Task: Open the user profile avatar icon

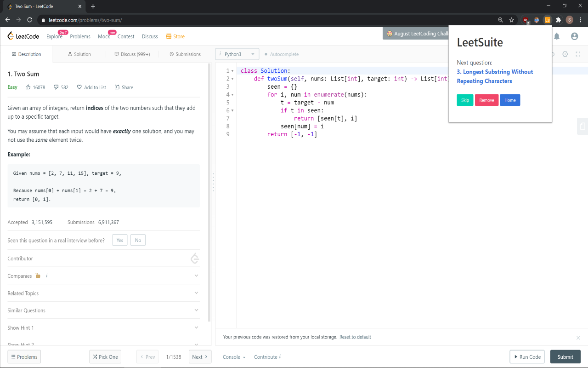Action: coord(574,36)
